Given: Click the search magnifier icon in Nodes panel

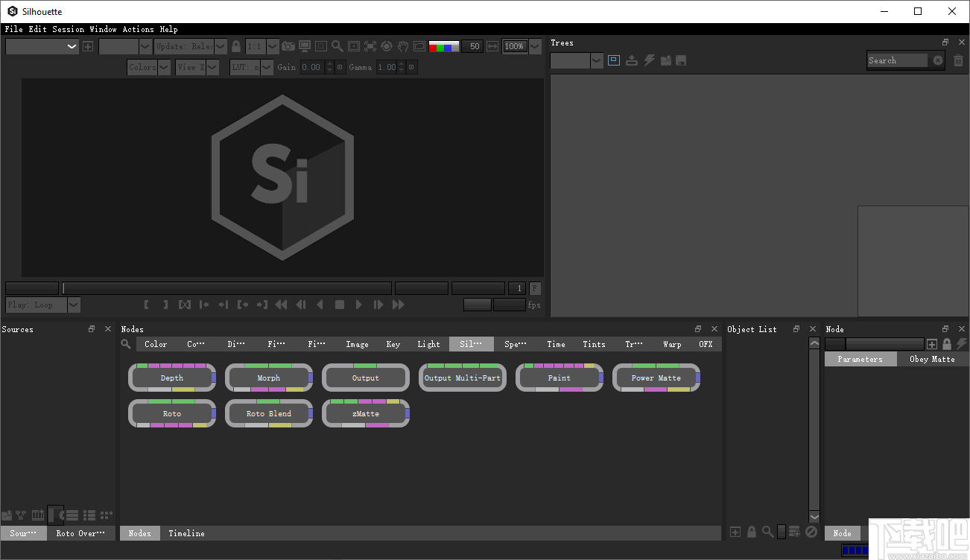Looking at the screenshot, I should click(126, 344).
